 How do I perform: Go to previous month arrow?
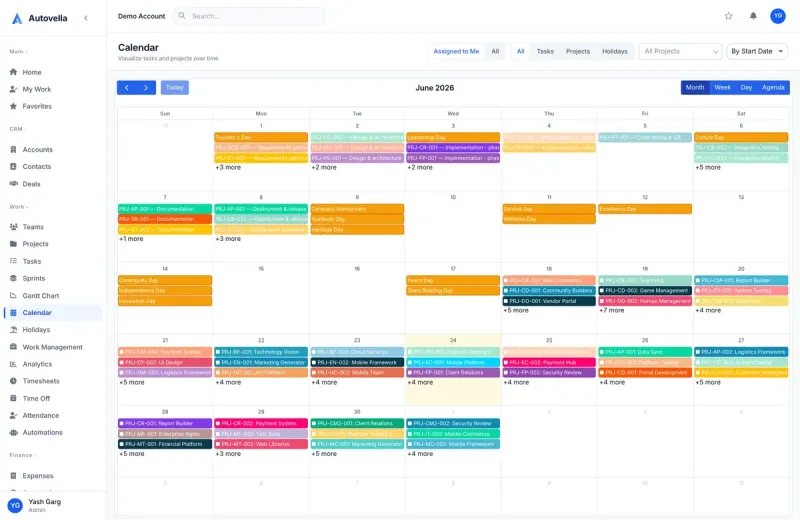point(127,88)
